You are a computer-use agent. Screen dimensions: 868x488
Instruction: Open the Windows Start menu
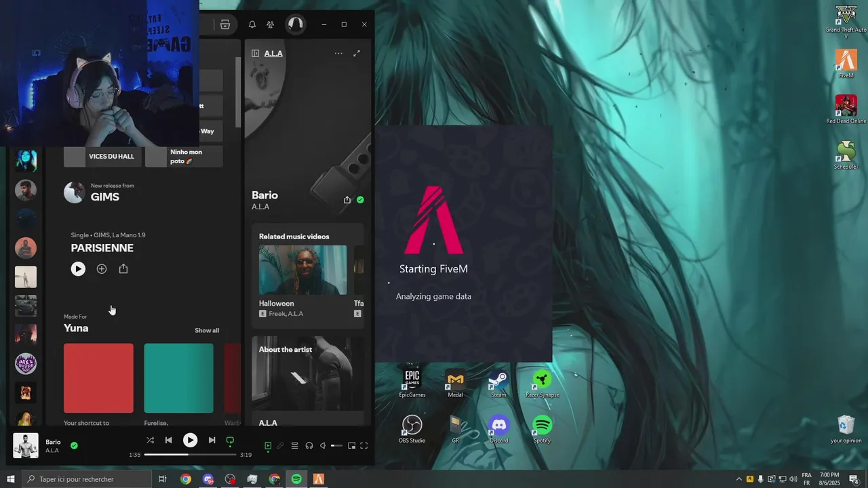pyautogui.click(x=10, y=479)
